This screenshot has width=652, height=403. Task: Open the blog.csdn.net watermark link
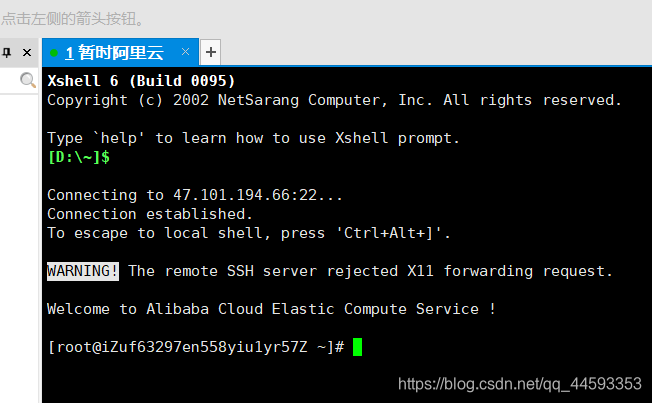click(x=519, y=383)
